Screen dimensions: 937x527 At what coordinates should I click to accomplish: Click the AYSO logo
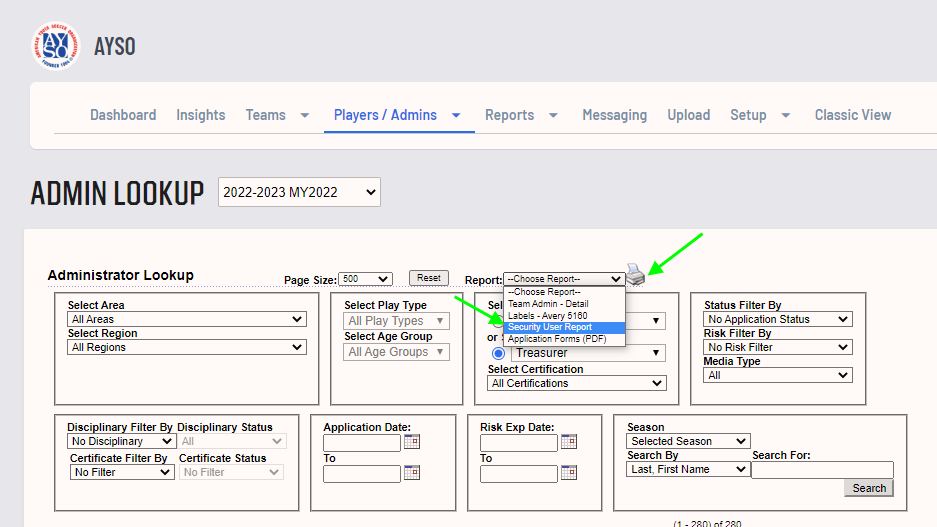coord(55,46)
